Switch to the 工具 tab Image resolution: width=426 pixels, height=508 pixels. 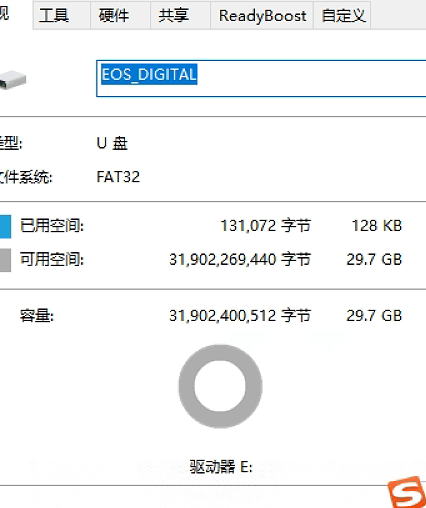(62, 15)
